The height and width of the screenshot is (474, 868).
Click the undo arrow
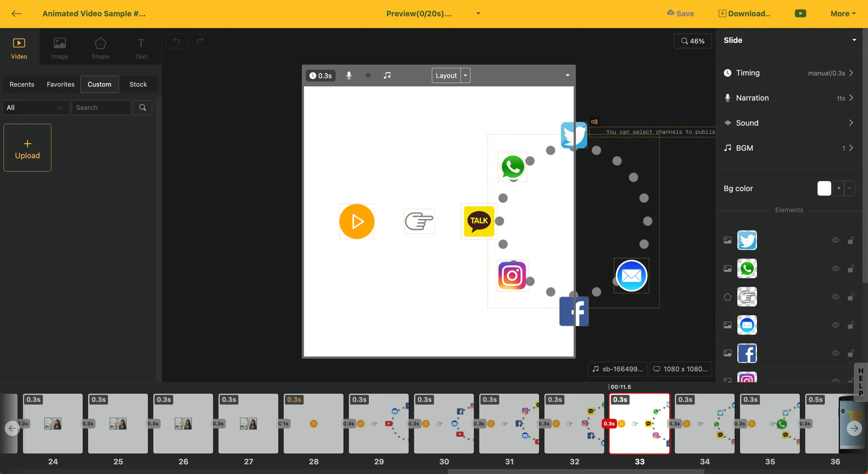coord(177,41)
